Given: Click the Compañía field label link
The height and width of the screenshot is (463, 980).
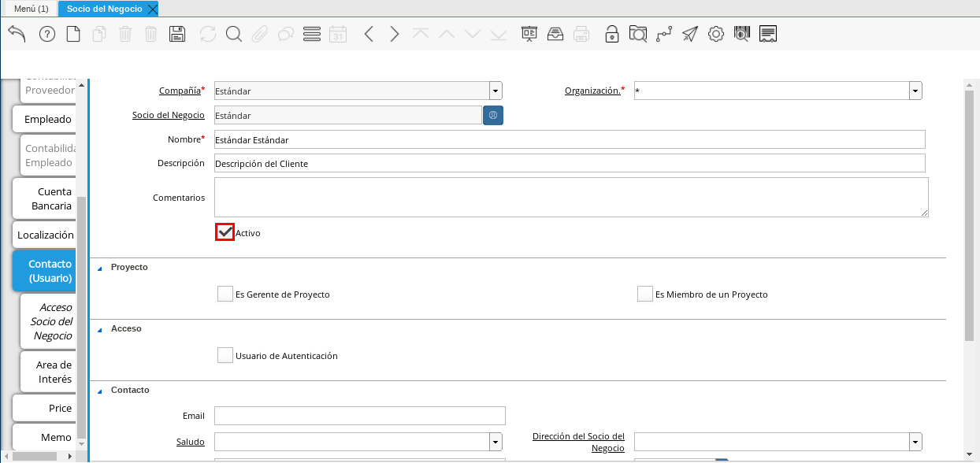Looking at the screenshot, I should (180, 91).
